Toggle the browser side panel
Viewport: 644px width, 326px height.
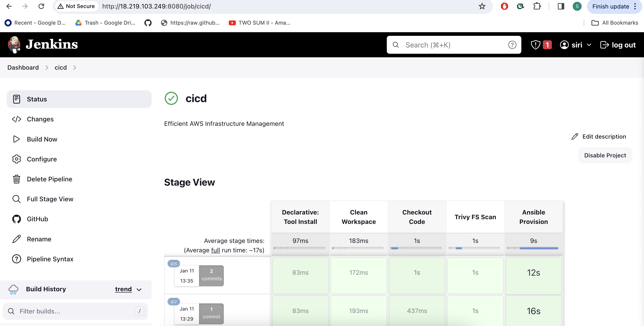click(561, 6)
